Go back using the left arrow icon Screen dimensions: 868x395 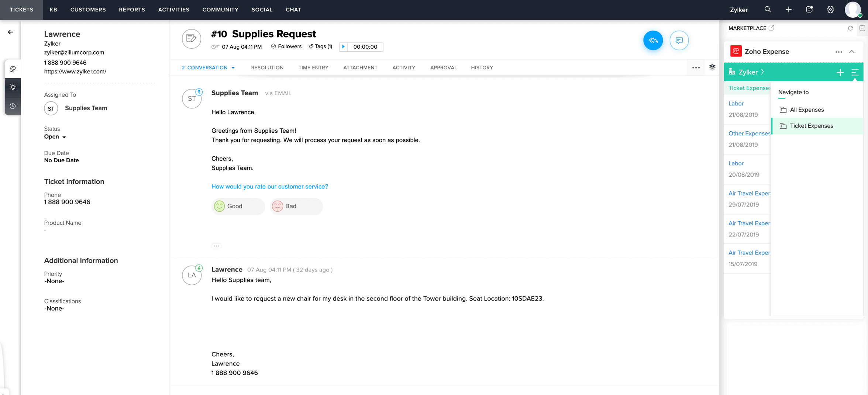[x=10, y=32]
